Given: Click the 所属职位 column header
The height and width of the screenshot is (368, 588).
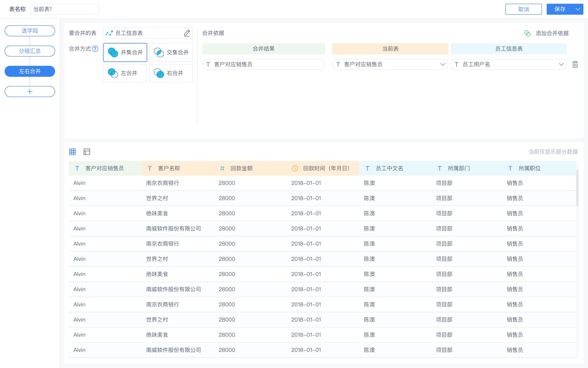Looking at the screenshot, I should [x=539, y=168].
